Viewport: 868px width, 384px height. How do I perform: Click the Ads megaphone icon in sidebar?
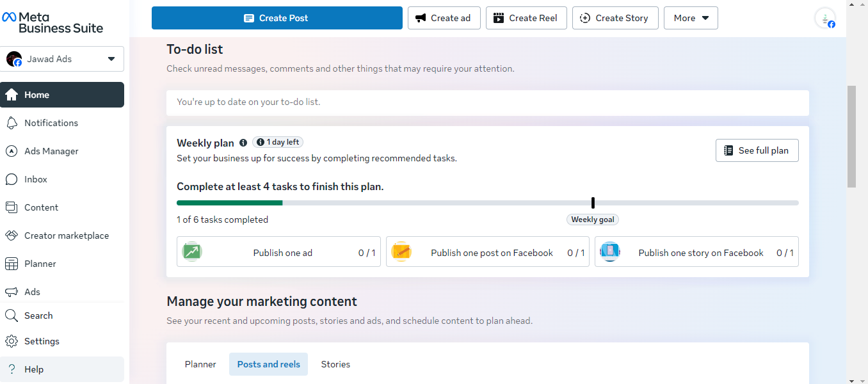click(12, 292)
